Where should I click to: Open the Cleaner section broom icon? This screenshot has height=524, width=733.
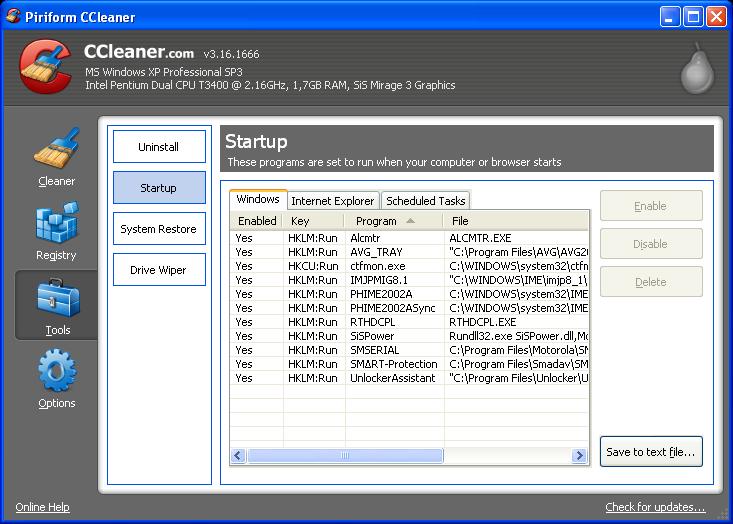[57, 148]
